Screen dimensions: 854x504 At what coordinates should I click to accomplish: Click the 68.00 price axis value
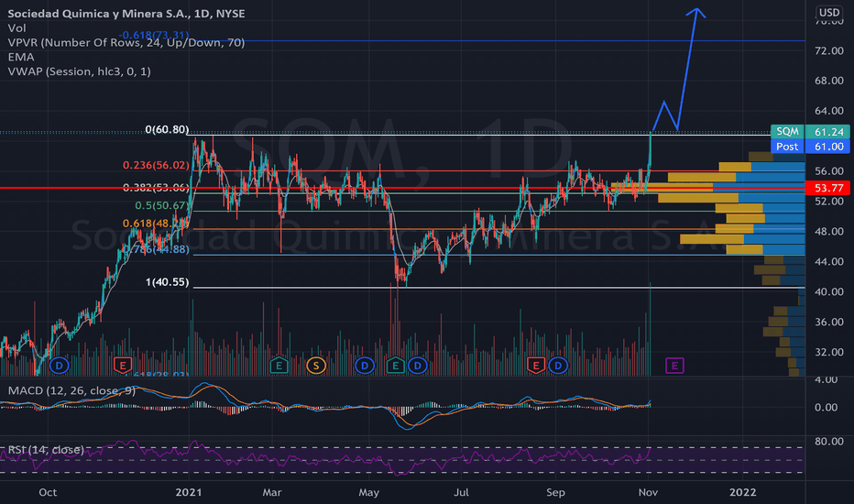(x=829, y=81)
